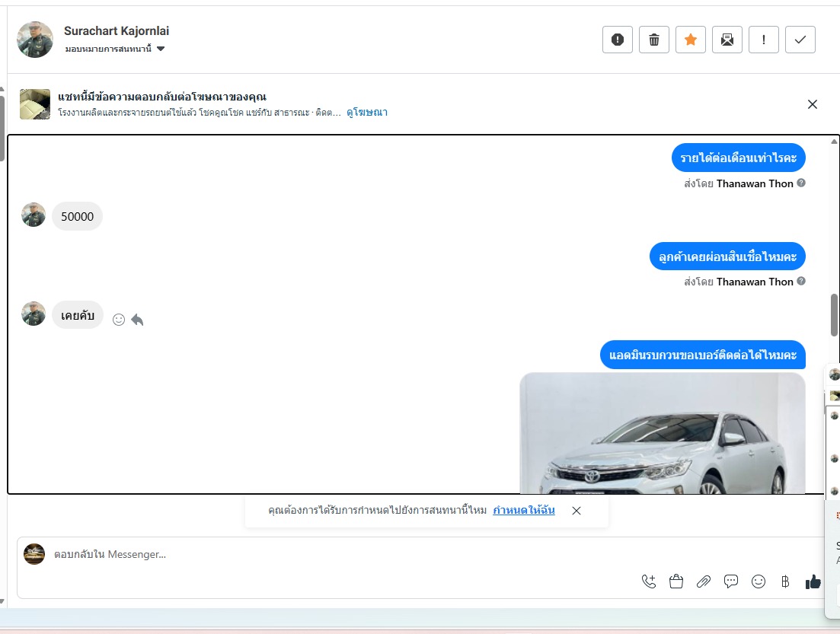Open Surachart Kajornlai profile picture in header

point(35,40)
